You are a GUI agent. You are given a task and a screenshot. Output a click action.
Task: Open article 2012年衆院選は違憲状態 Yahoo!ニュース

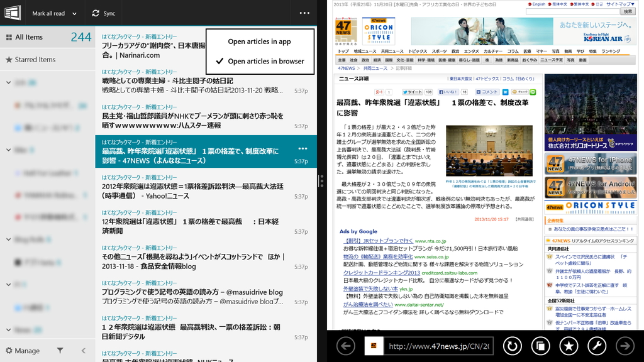(206, 188)
